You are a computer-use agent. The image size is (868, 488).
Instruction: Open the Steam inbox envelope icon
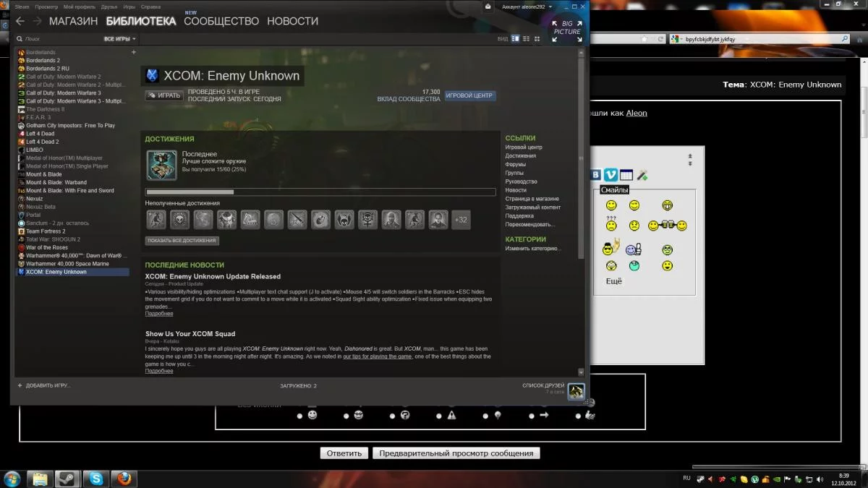point(488,7)
